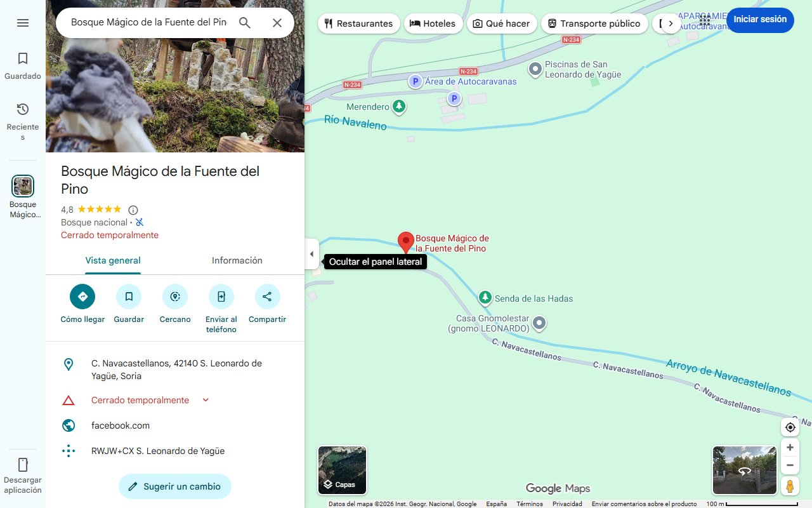Image resolution: width=812 pixels, height=508 pixels.
Task: Zoom in using the plus control
Action: coord(790,447)
